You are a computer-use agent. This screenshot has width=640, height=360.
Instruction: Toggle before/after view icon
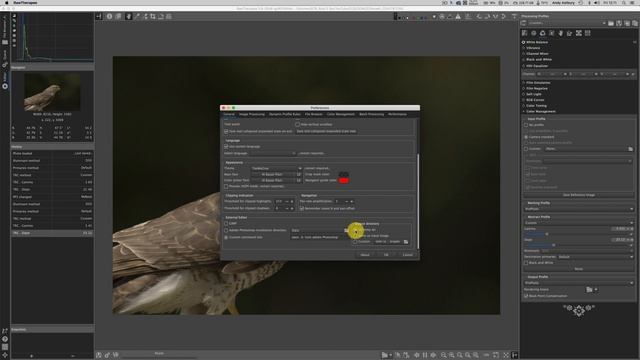coord(118,16)
